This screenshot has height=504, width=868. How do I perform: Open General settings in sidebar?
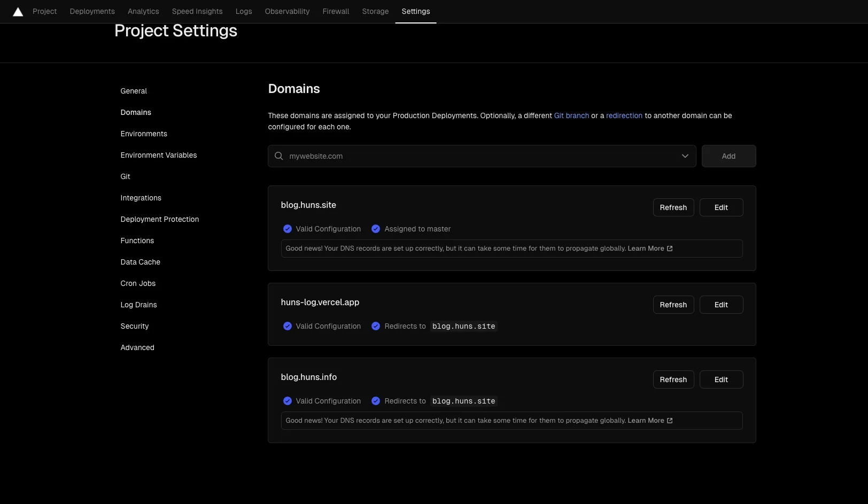134,91
